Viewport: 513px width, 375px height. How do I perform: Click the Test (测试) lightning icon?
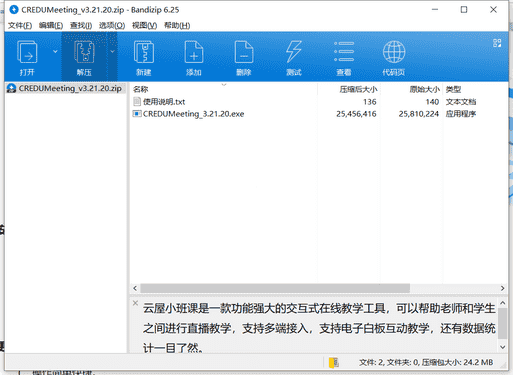294,52
